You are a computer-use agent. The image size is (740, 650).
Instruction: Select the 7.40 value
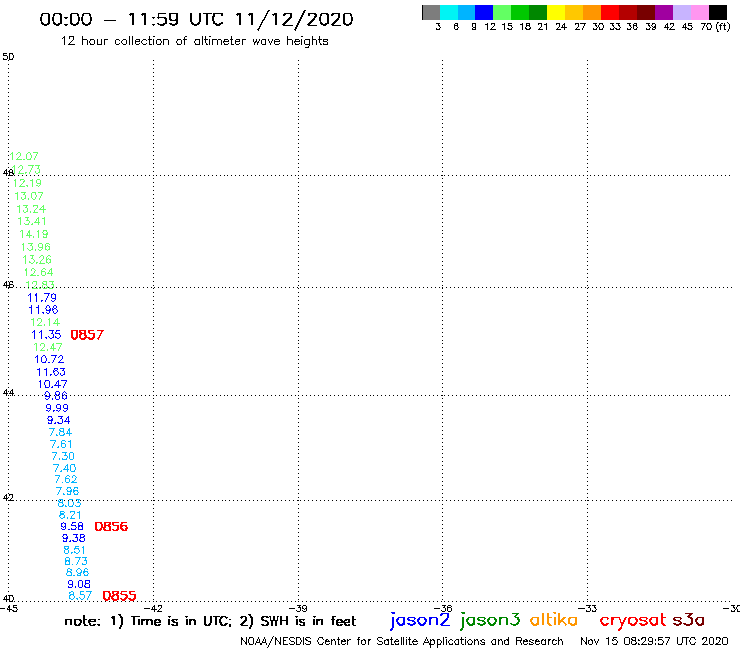pos(65,468)
